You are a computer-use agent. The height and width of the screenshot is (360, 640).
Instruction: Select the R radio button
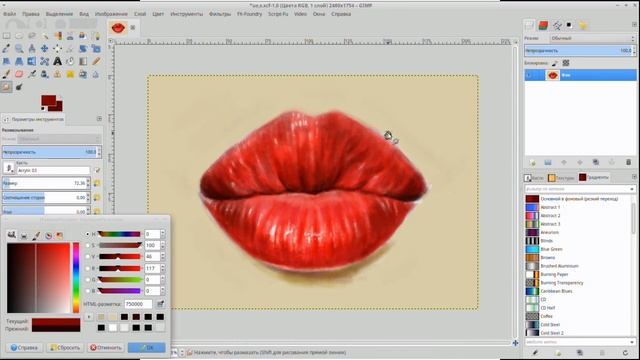(x=88, y=268)
